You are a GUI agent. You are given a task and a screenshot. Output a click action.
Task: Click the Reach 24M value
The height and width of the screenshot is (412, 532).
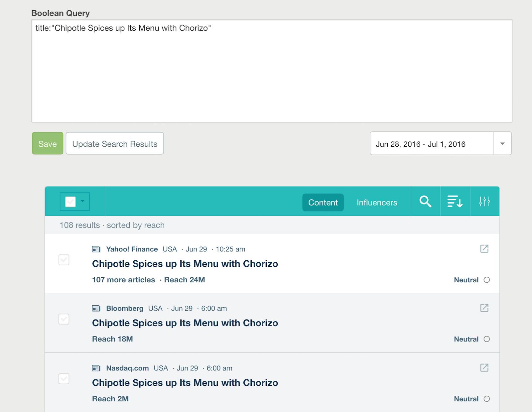185,280
